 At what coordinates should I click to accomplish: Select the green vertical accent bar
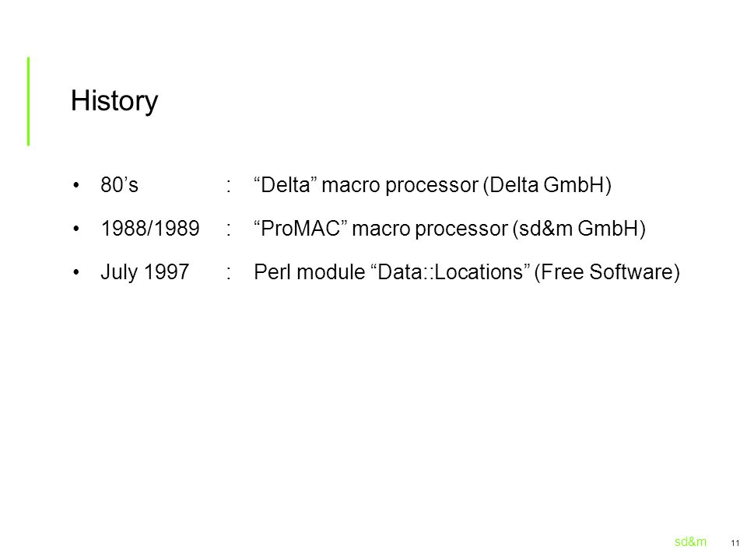tap(29, 101)
